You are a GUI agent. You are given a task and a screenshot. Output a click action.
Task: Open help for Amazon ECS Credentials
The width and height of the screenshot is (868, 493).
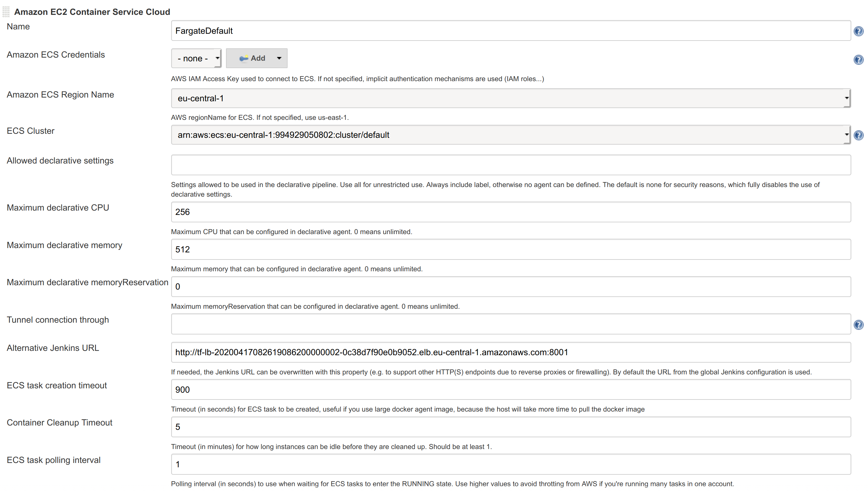coord(858,59)
